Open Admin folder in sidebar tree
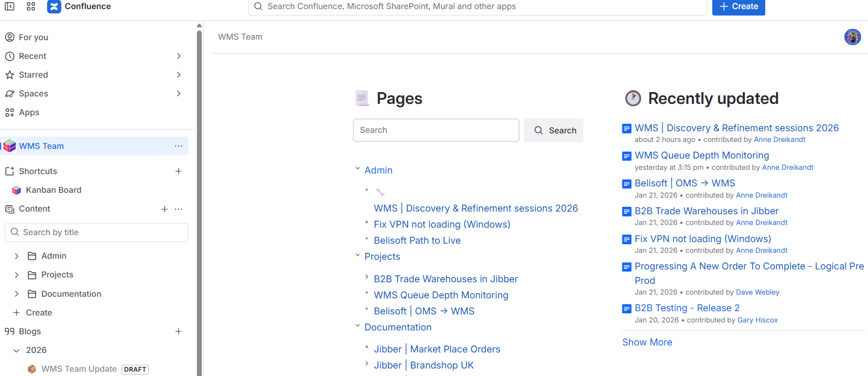This screenshot has height=376, width=868. tap(54, 256)
